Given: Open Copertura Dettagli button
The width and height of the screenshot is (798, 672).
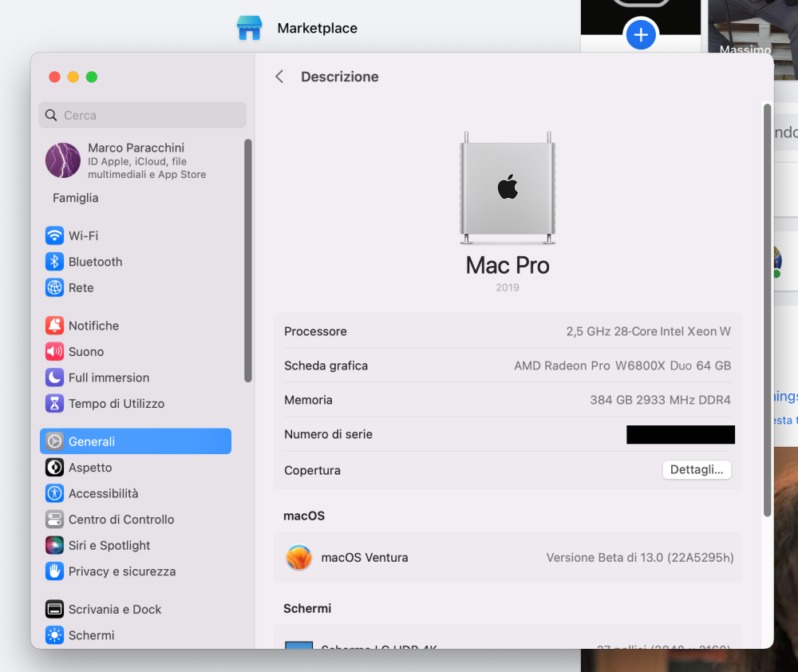Looking at the screenshot, I should coord(697,469).
